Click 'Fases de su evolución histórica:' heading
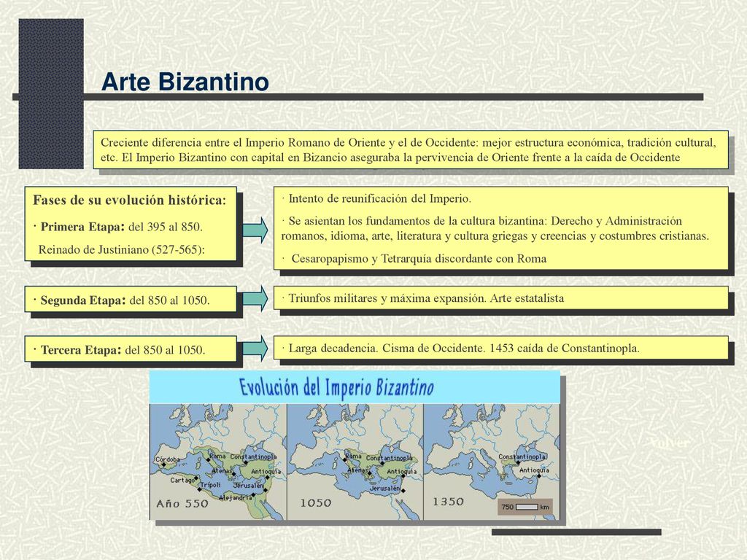The width and height of the screenshot is (747, 560). [x=130, y=200]
